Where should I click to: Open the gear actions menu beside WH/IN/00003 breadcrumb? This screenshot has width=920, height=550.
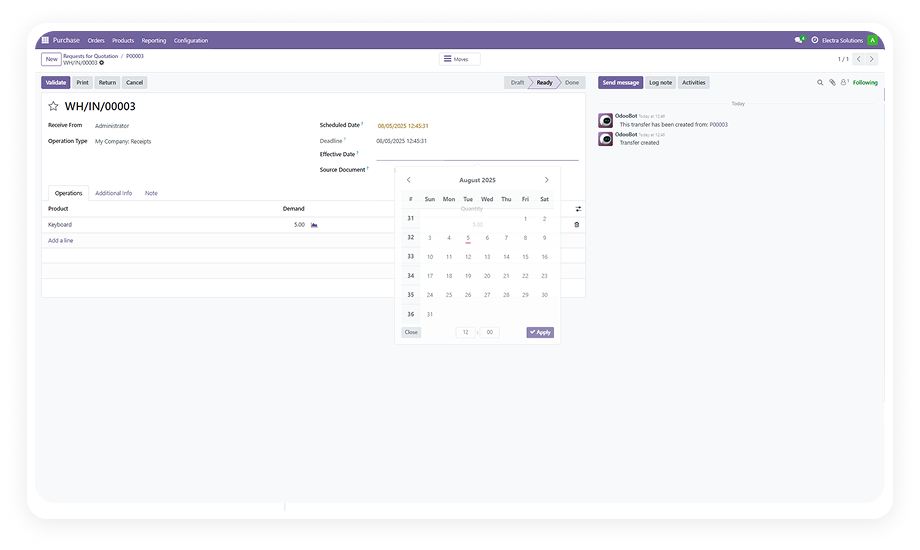click(102, 63)
